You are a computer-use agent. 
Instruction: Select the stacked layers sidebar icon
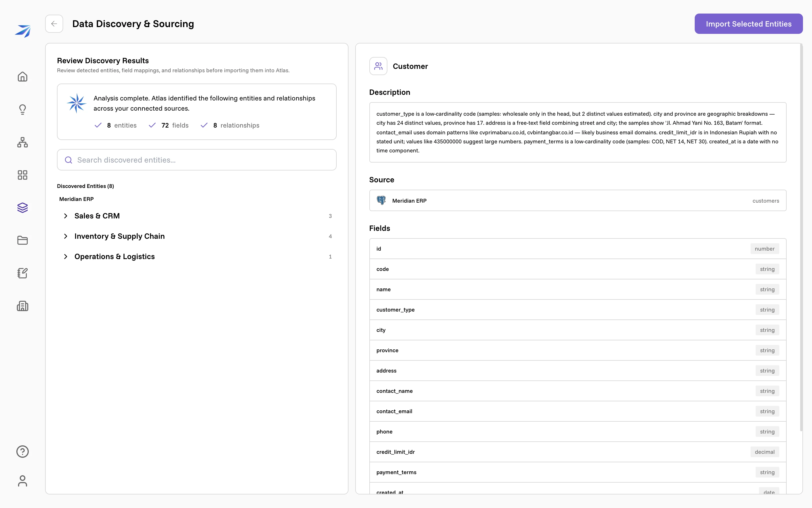[x=23, y=208]
